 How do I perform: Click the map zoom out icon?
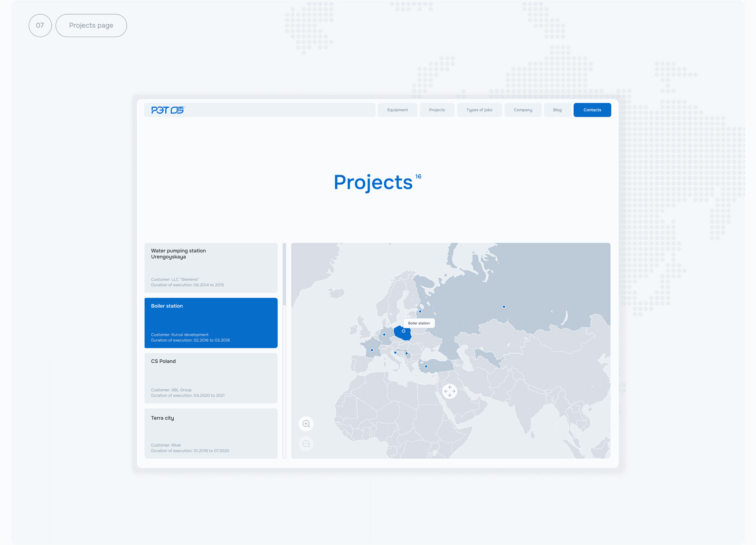tap(306, 444)
